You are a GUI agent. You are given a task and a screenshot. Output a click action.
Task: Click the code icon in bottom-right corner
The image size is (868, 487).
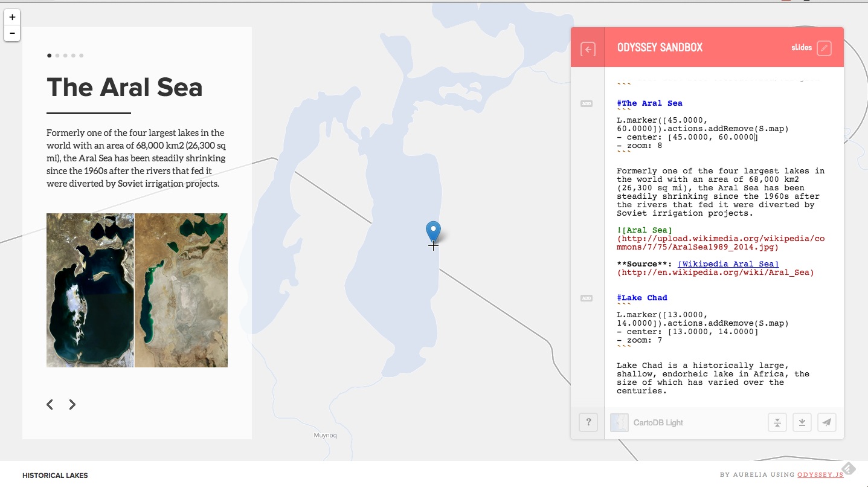(849, 468)
